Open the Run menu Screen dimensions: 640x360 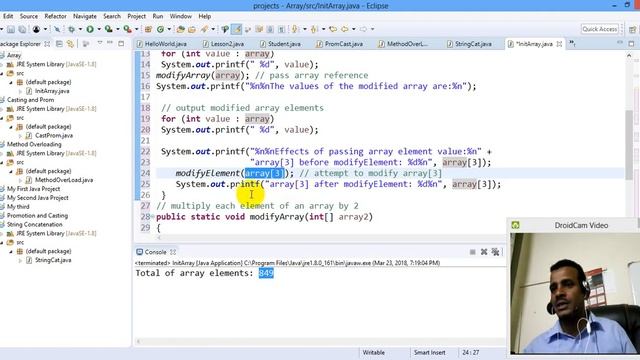coord(158,16)
